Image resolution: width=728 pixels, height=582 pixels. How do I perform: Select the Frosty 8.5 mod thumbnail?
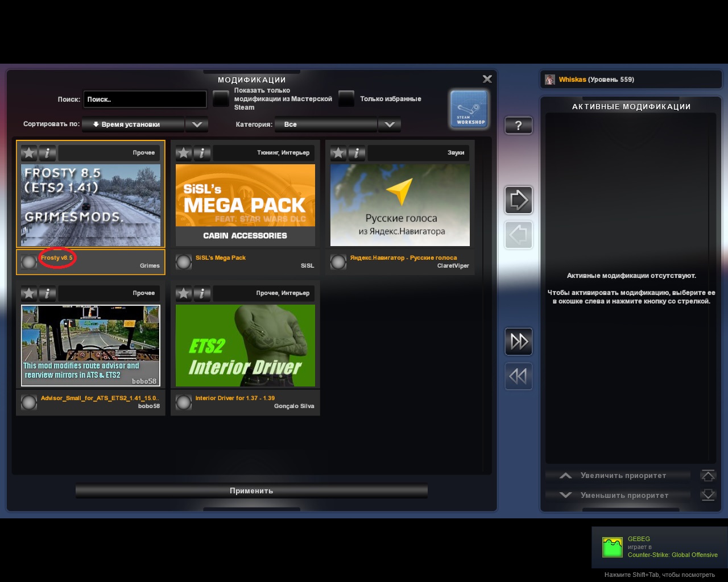click(91, 205)
